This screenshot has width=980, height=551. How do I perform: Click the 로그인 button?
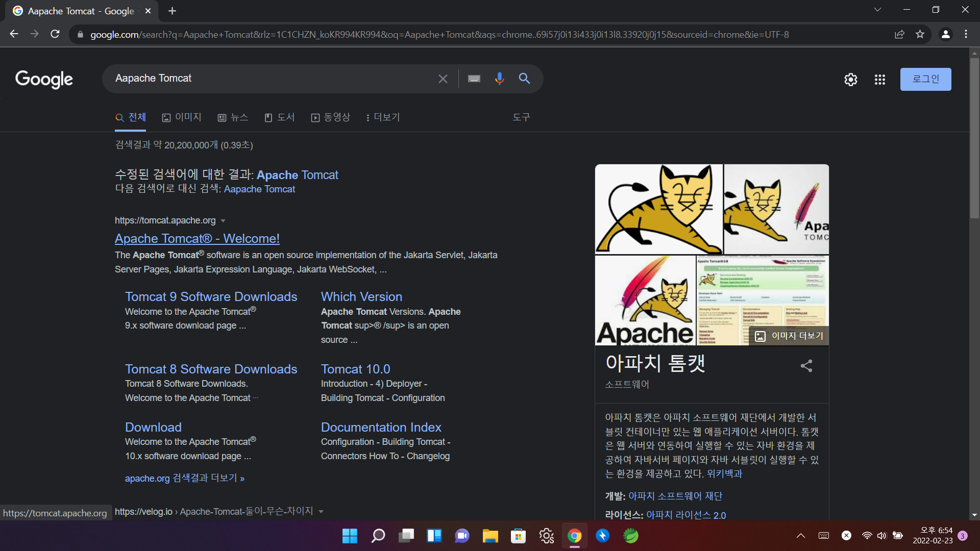pyautogui.click(x=925, y=79)
